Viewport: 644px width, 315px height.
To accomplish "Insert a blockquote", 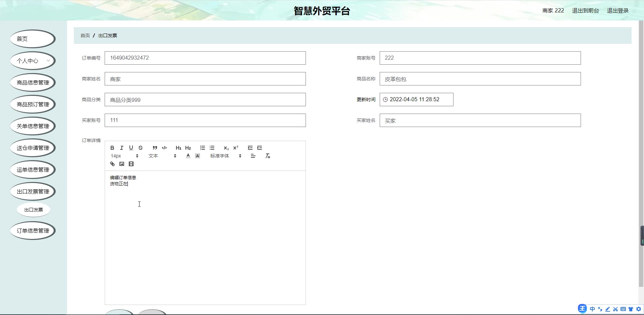I will coord(155,148).
